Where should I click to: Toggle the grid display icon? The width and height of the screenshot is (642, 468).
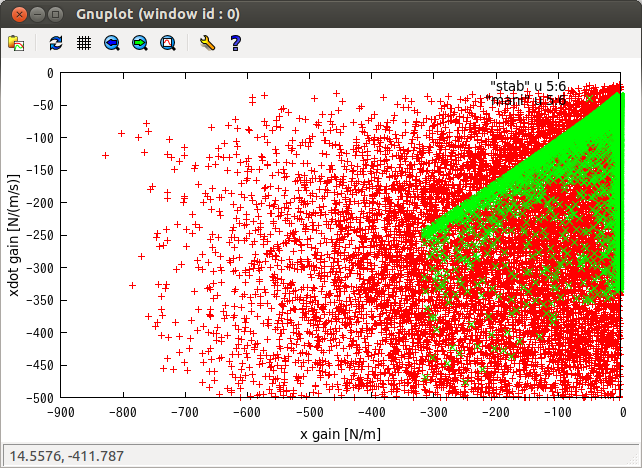pos(84,43)
